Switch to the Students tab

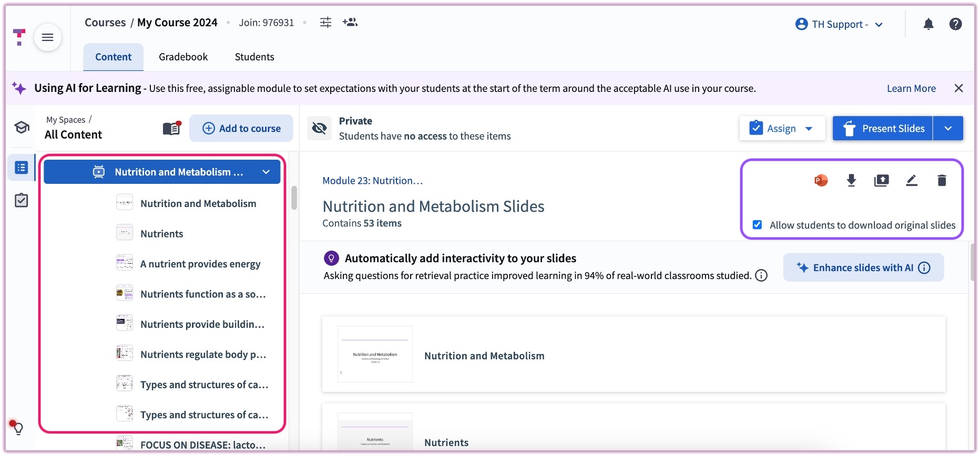[x=254, y=57]
